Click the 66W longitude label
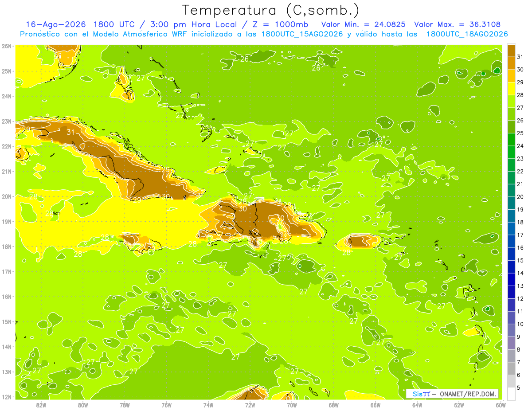 375,405
